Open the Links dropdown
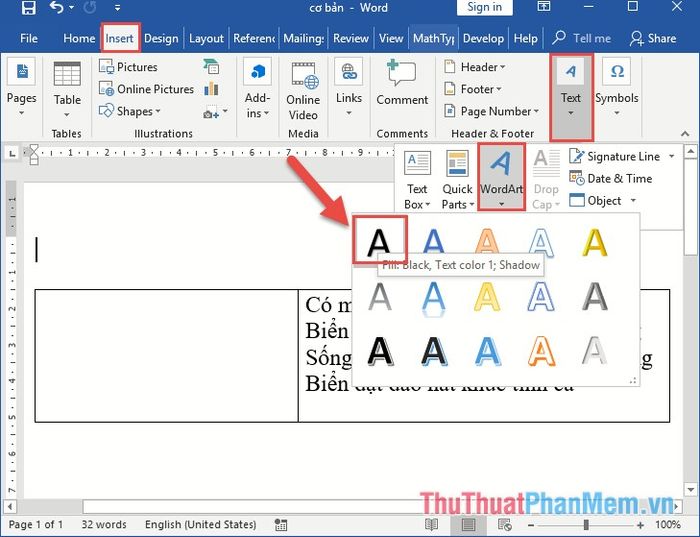 [x=349, y=88]
